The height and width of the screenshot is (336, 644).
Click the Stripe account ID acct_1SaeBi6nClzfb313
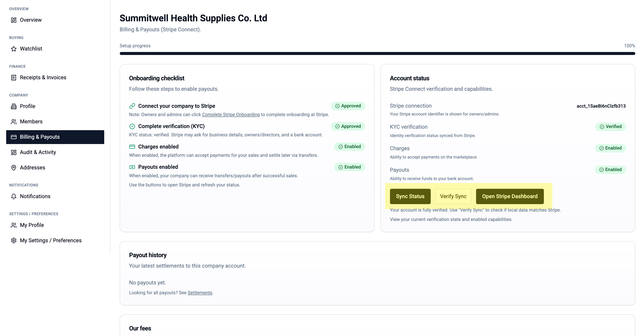click(601, 106)
